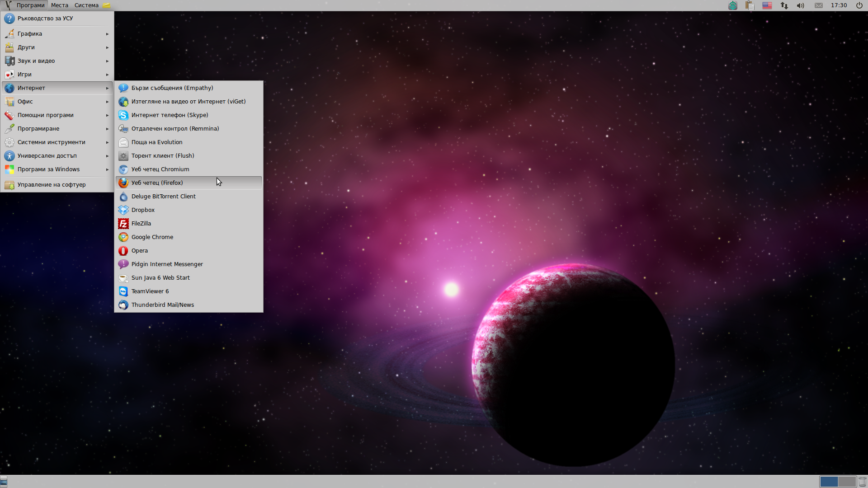Start Pidgin Internet Messenger
The height and width of the screenshot is (488, 868).
(x=167, y=264)
